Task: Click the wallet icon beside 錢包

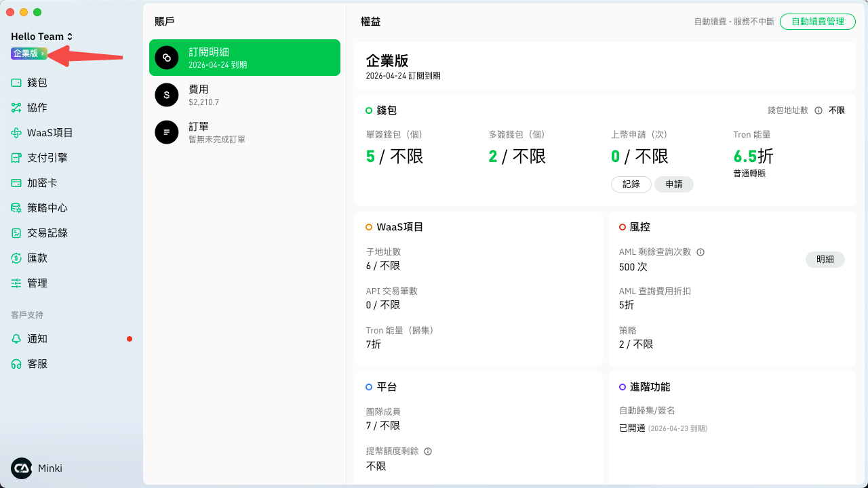Action: [16, 83]
